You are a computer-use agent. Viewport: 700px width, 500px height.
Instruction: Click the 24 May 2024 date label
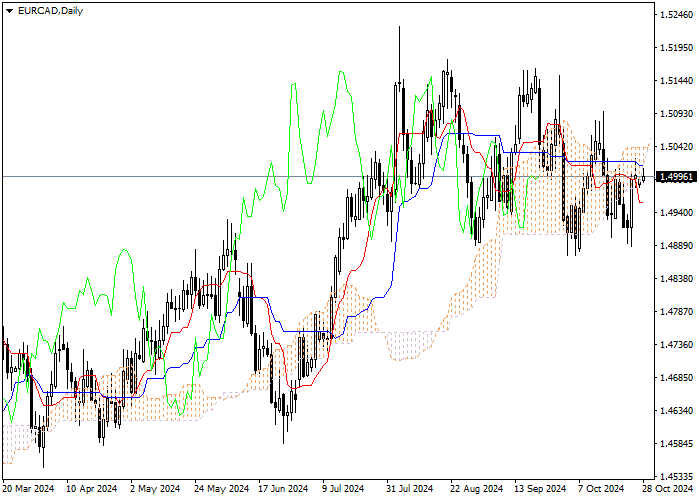tap(221, 489)
